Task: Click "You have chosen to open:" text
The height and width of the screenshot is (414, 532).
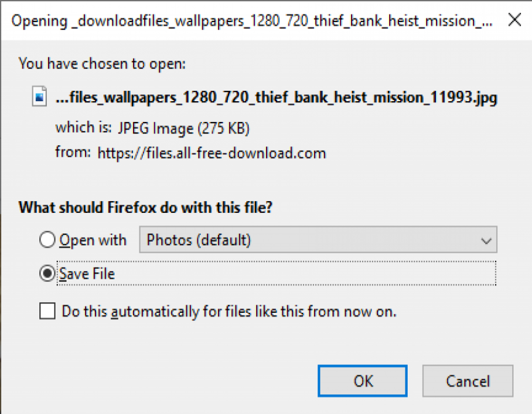Action: pyautogui.click(x=102, y=64)
